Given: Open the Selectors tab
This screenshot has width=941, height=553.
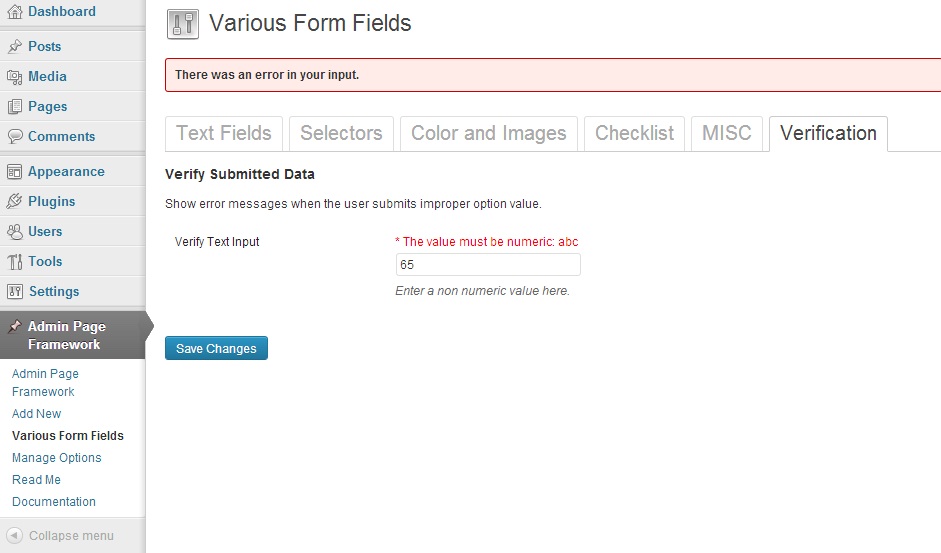Looking at the screenshot, I should [341, 133].
